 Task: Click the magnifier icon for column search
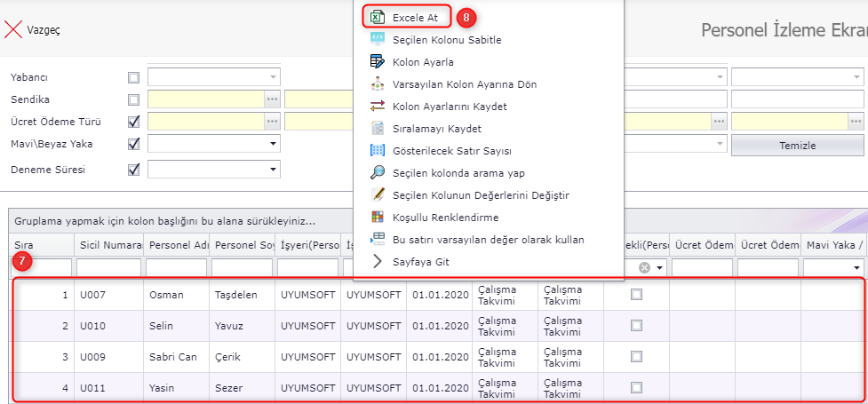tap(377, 172)
